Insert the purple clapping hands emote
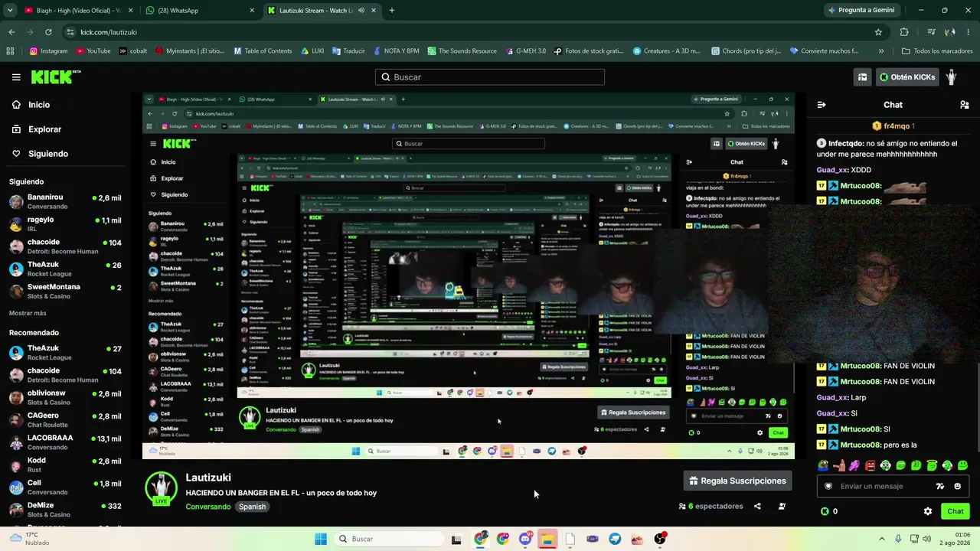 (854, 465)
